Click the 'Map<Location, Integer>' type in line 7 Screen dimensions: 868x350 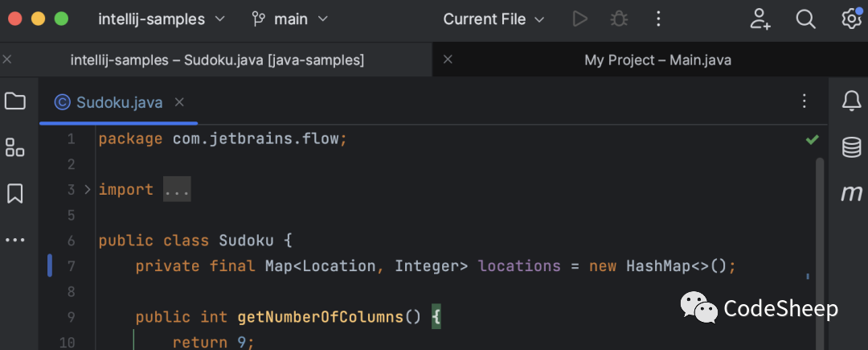coord(366,266)
